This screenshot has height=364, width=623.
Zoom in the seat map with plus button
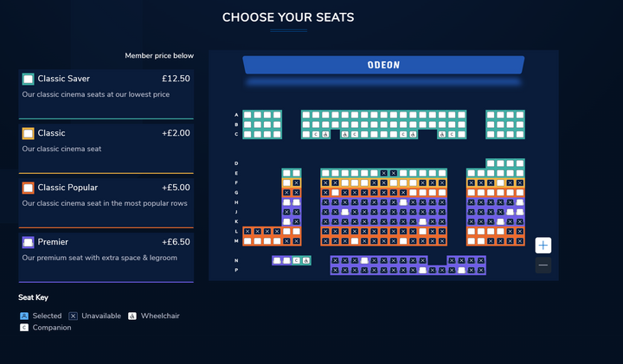click(x=543, y=246)
